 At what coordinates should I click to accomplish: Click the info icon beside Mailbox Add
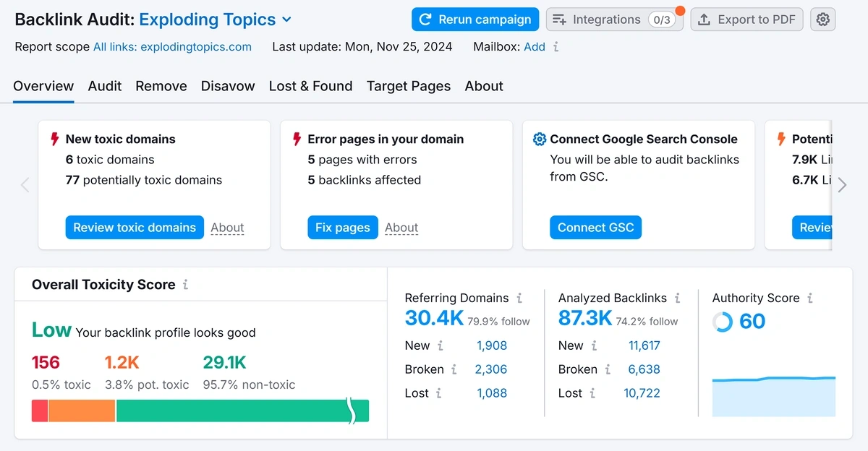(x=556, y=47)
